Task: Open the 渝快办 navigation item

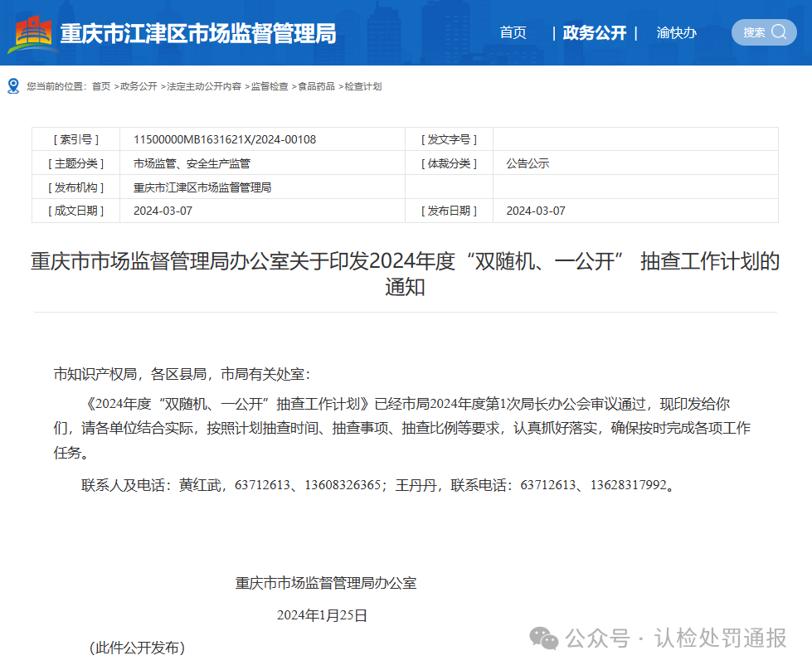Action: pos(675,32)
